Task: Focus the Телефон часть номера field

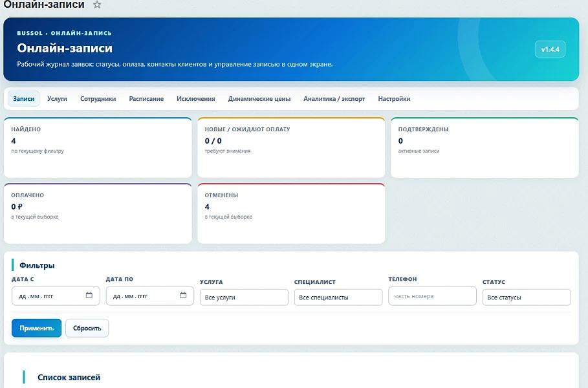Action: (x=432, y=296)
